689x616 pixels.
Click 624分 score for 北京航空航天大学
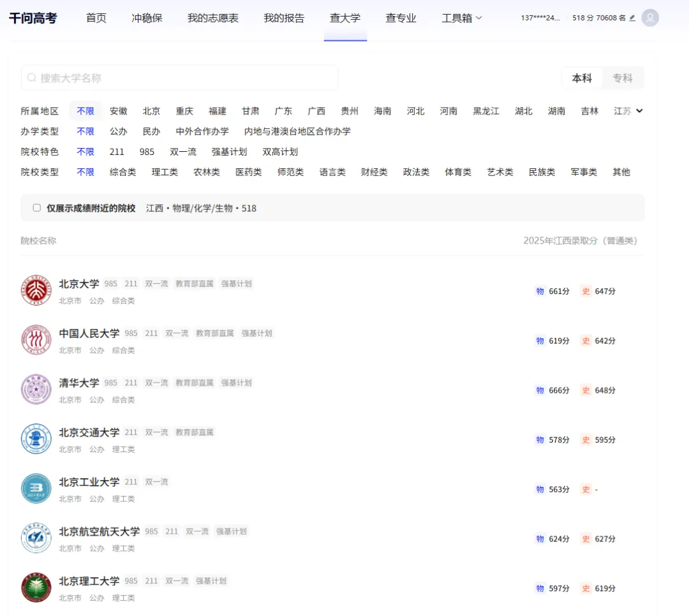point(559,539)
